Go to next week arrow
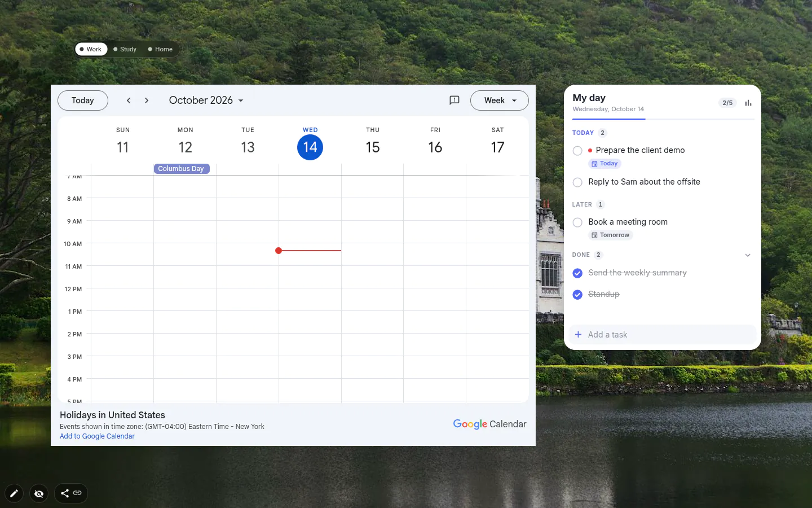The image size is (812, 508). coord(147,100)
